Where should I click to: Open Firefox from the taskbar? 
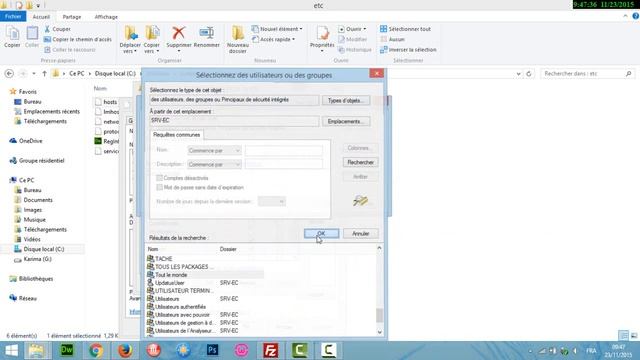(x=125, y=350)
